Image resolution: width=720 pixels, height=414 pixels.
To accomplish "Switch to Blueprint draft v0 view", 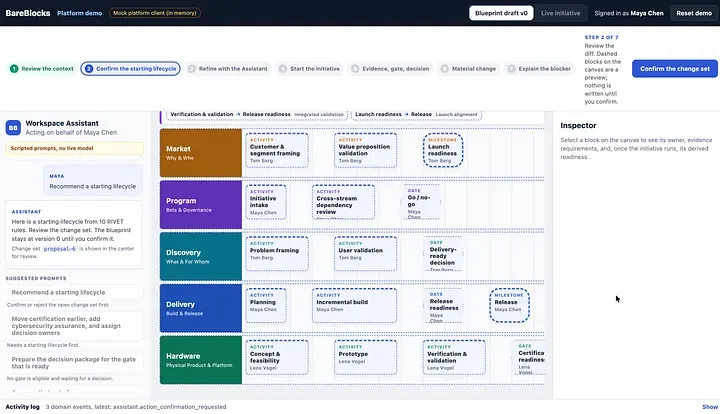I will (x=501, y=13).
